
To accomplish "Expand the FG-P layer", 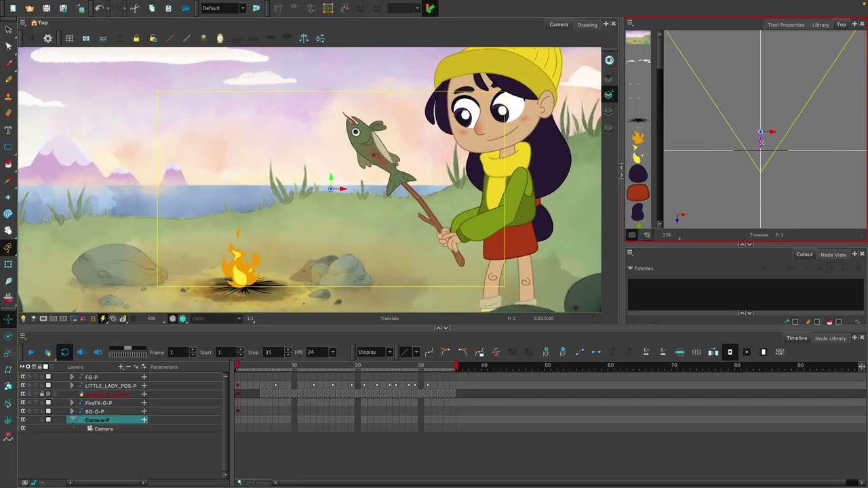I will (72, 377).
